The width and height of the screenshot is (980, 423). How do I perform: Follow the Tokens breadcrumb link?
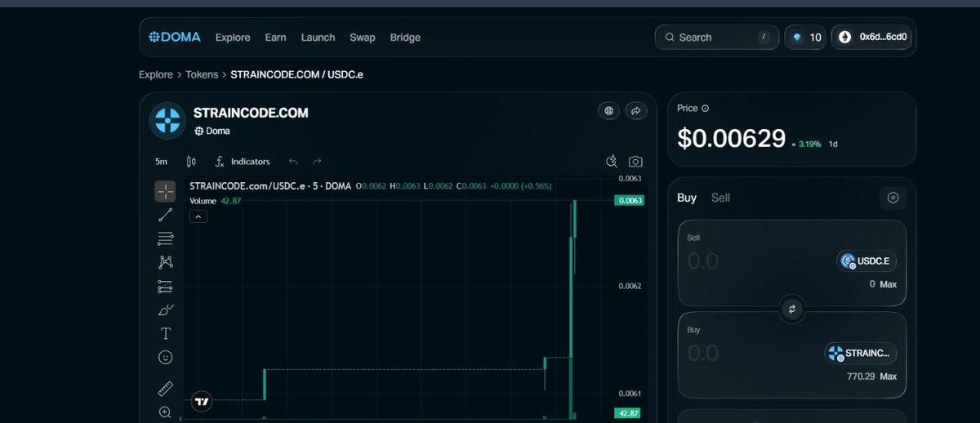(x=202, y=74)
